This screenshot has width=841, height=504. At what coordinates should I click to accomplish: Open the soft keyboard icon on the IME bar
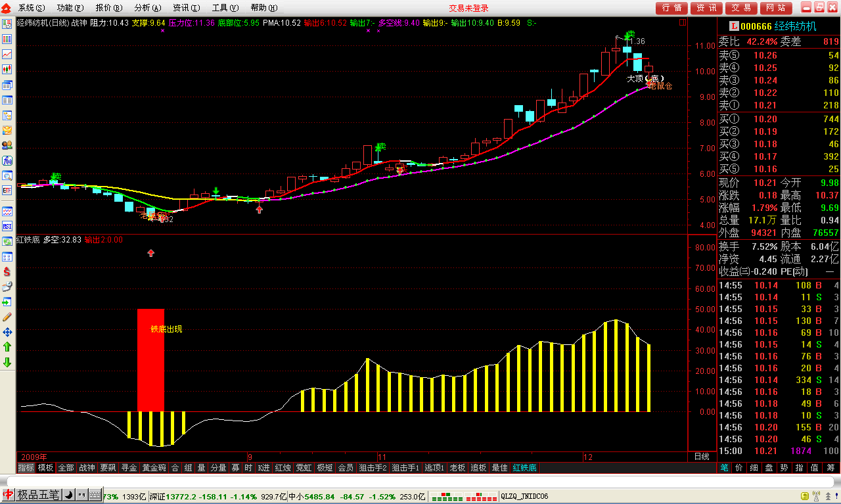click(x=95, y=495)
